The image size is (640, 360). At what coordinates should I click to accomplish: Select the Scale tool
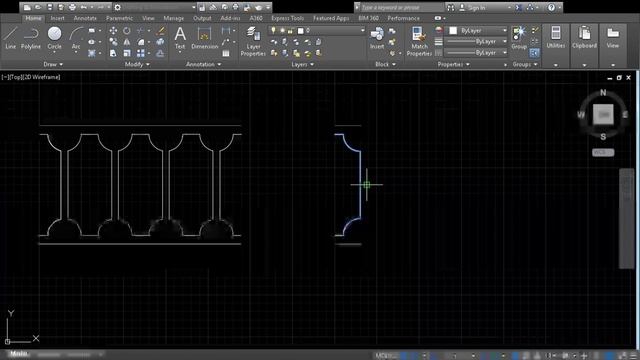pyautogui.click(x=127, y=53)
